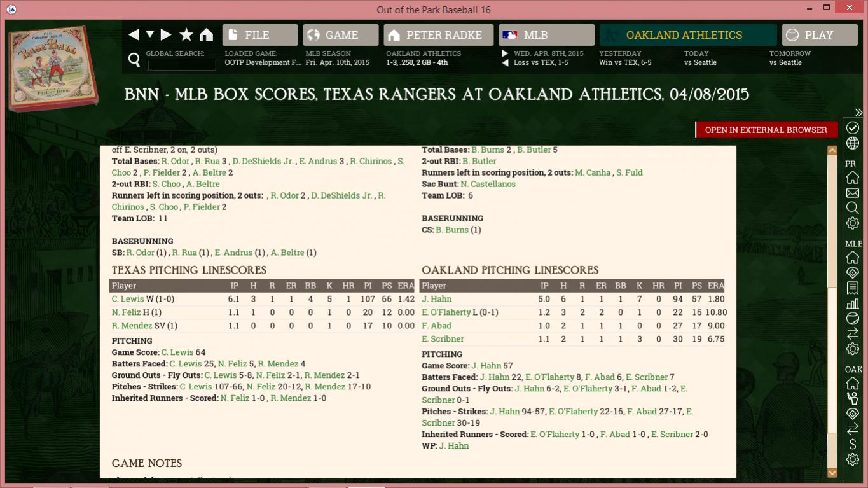Open OAK ballpark diamond icon
The height and width of the screenshot is (488, 868).
(x=853, y=414)
